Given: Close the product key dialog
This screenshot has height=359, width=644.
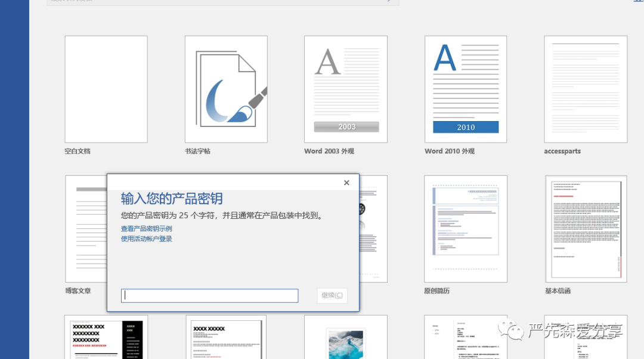Looking at the screenshot, I should click(346, 182).
